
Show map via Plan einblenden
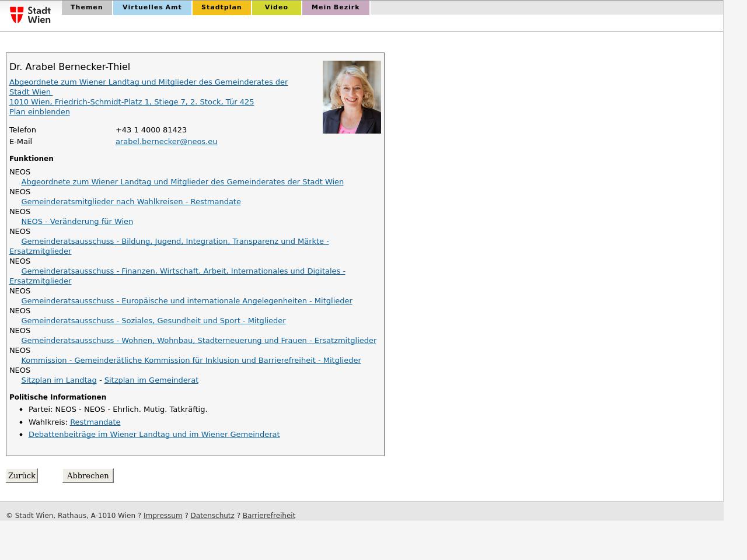(x=39, y=111)
